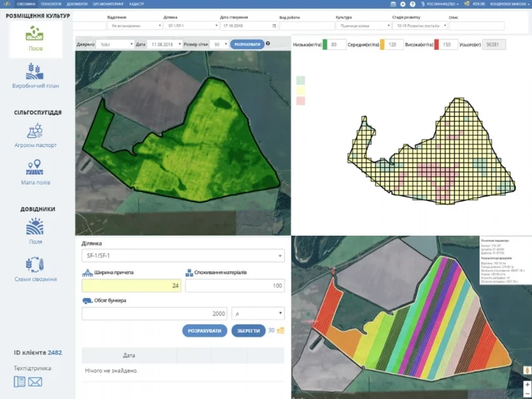Open the Посів sowing section icon
The width and height of the screenshot is (532, 399).
[x=35, y=34]
